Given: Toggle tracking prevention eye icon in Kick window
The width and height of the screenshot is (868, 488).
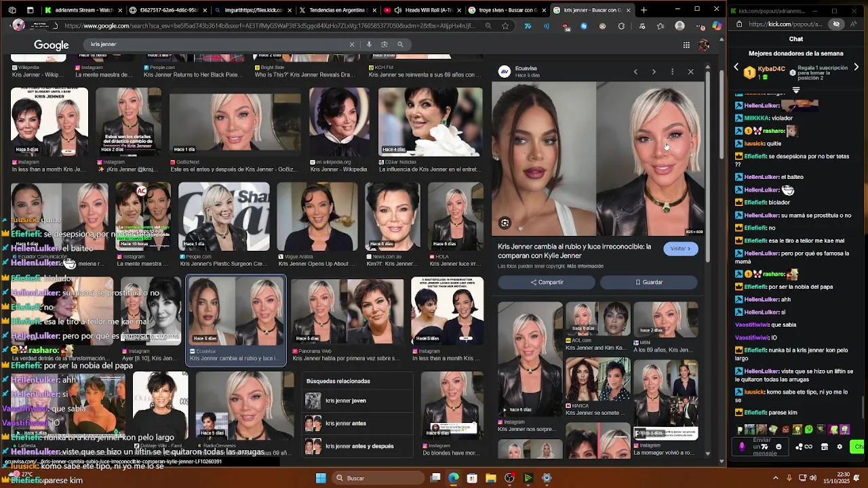Looking at the screenshot, I should point(836,24).
